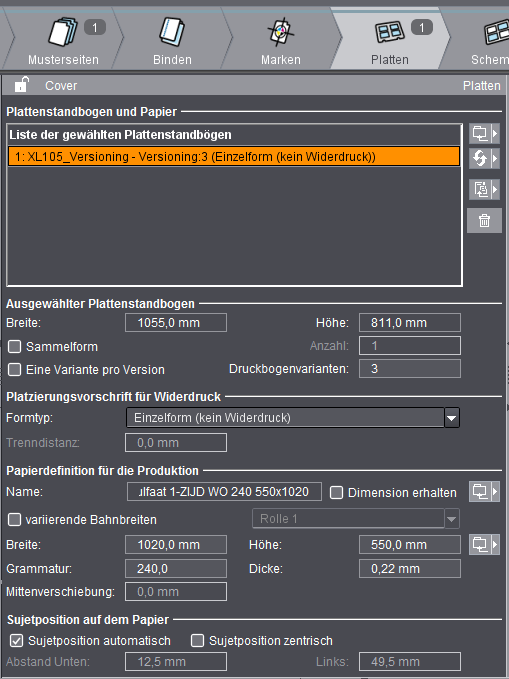
Task: Check Sujetposition zentrisch
Action: tap(198, 640)
